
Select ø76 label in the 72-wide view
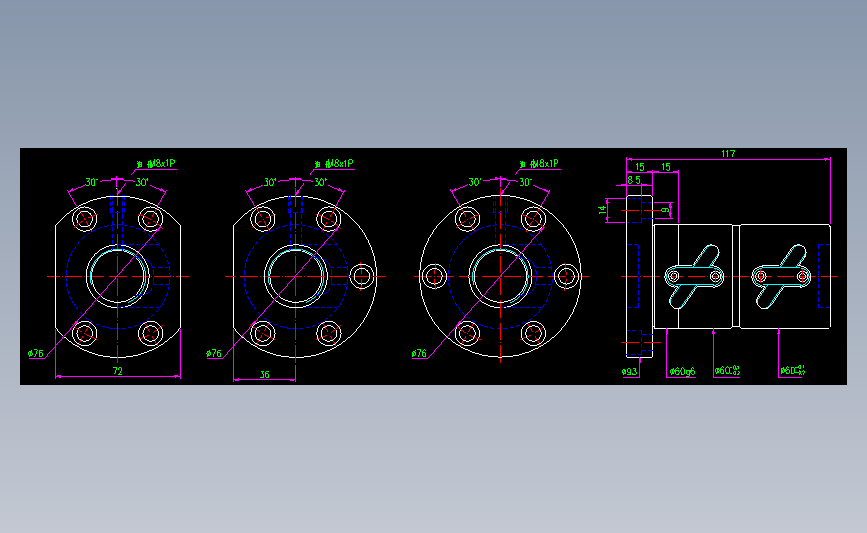[x=35, y=353]
